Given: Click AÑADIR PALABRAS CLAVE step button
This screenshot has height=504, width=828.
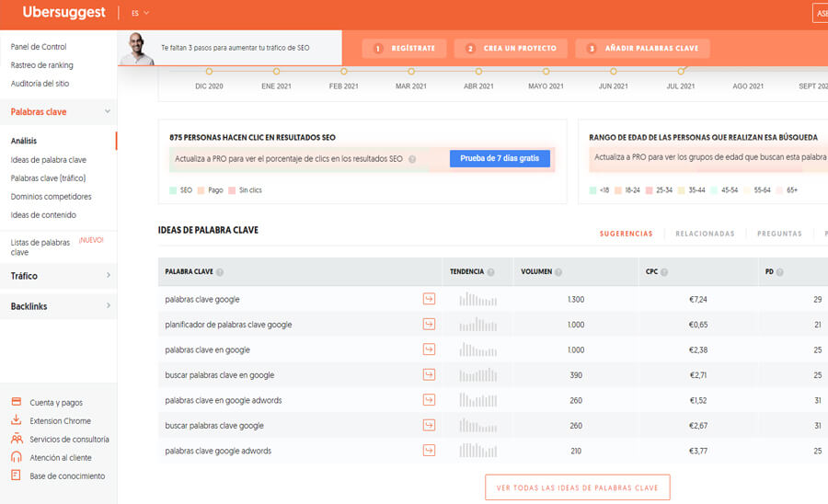Looking at the screenshot, I should point(642,48).
